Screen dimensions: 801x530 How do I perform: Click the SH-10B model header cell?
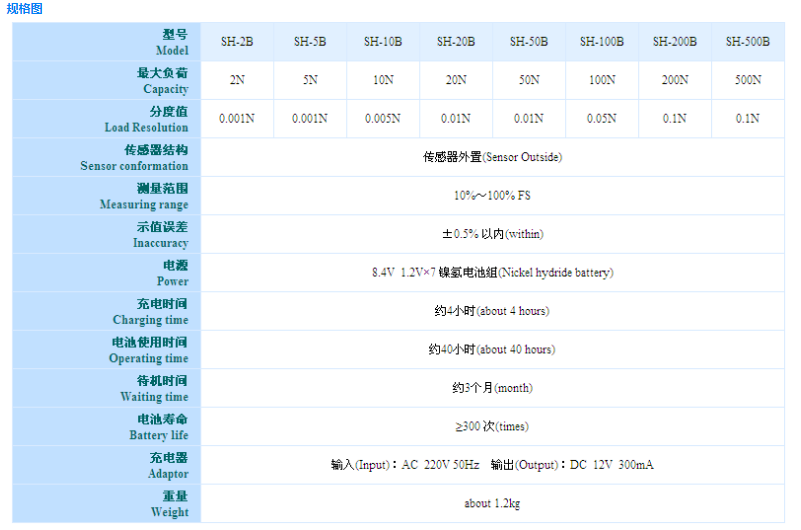pyautogui.click(x=383, y=42)
